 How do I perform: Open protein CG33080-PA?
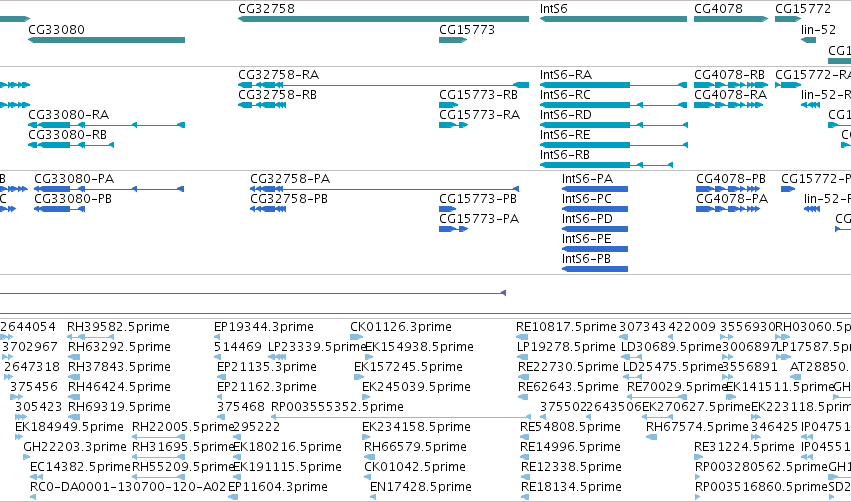(74, 179)
